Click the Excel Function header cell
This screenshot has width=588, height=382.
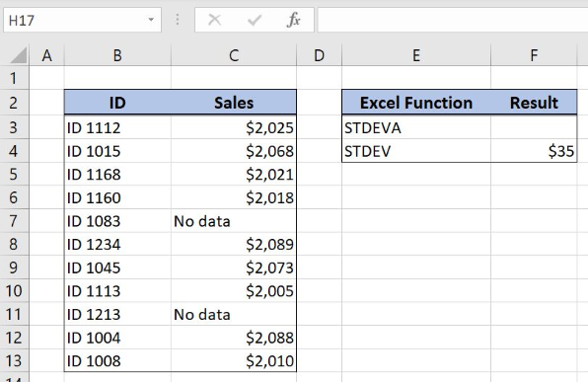tap(416, 103)
